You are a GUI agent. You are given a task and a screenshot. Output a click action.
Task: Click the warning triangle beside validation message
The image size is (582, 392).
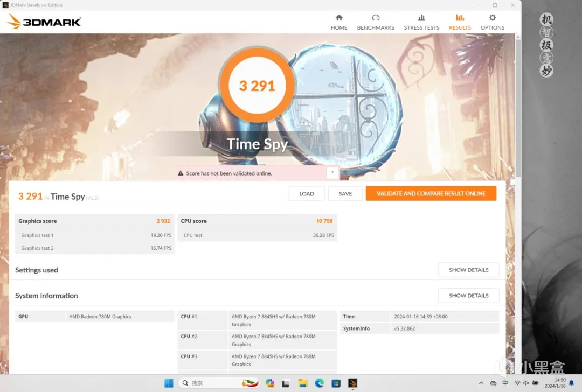tap(181, 173)
